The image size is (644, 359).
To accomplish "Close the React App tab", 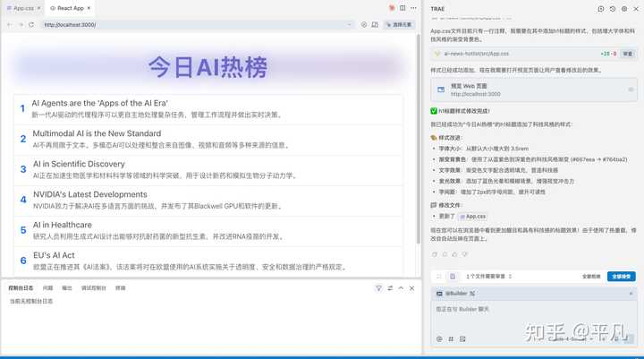I will (x=89, y=8).
